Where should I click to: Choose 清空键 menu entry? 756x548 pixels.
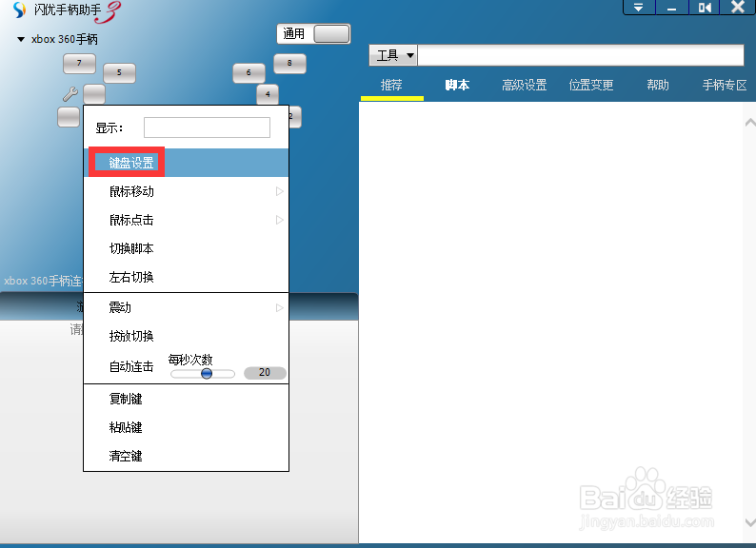click(x=186, y=456)
